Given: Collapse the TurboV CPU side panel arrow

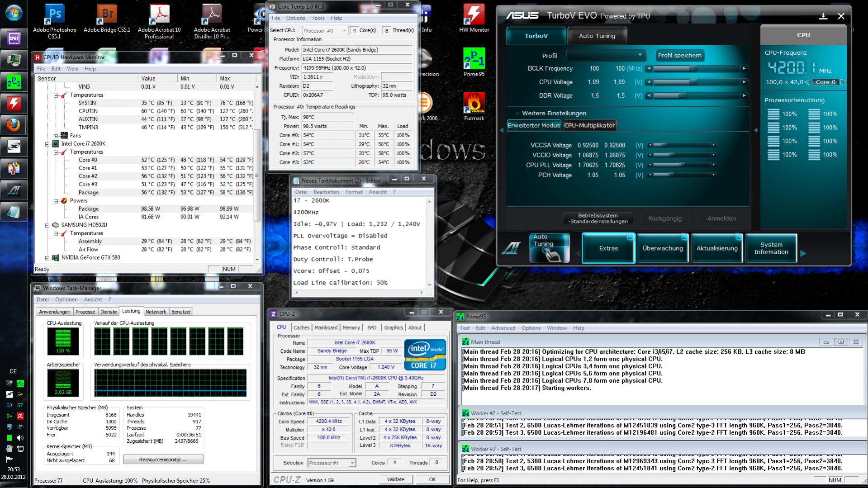Looking at the screenshot, I should [x=756, y=130].
